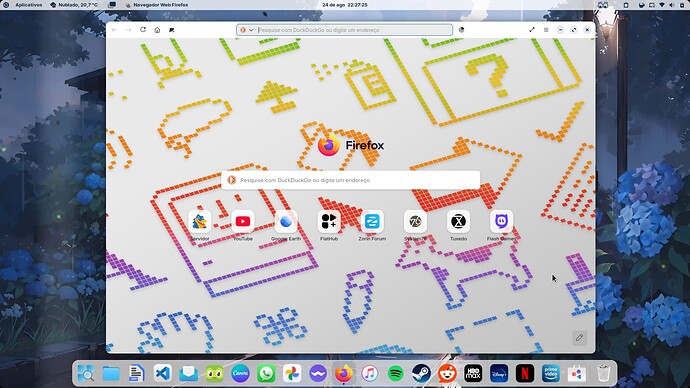Open the FlatHub shortcut tile
The height and width of the screenshot is (388, 690).
click(329, 226)
